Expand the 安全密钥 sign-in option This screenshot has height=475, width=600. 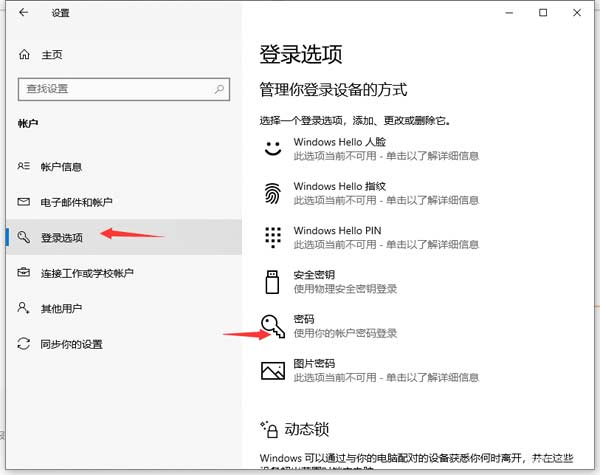coord(330,282)
